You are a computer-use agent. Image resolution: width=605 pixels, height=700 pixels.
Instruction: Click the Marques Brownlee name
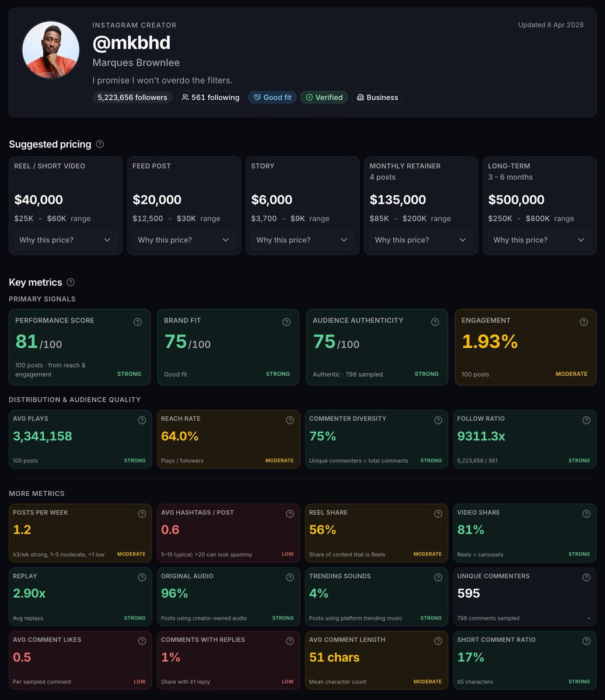[x=136, y=62]
